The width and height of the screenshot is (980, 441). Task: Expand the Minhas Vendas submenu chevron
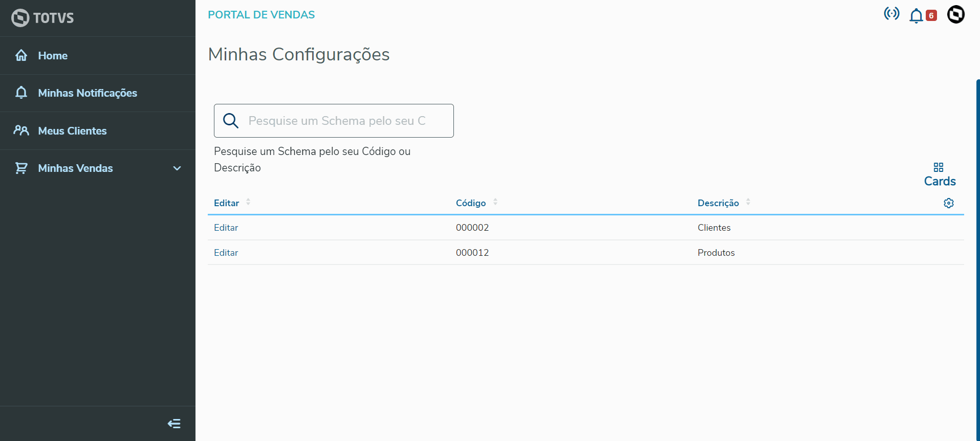click(x=177, y=168)
